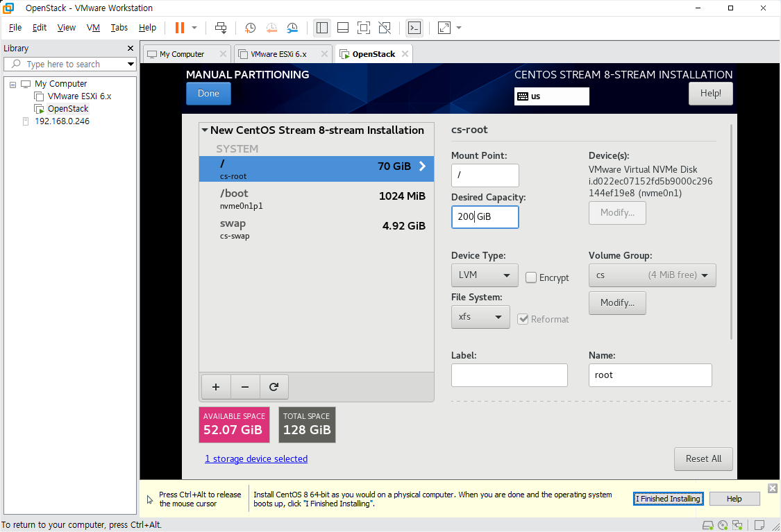Viewport: 781px width, 532px height.
Task: Click the Modify button under Volume Group
Action: (x=617, y=302)
